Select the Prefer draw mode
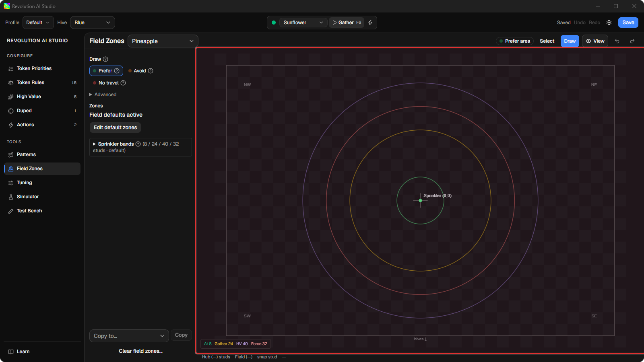 (106, 71)
